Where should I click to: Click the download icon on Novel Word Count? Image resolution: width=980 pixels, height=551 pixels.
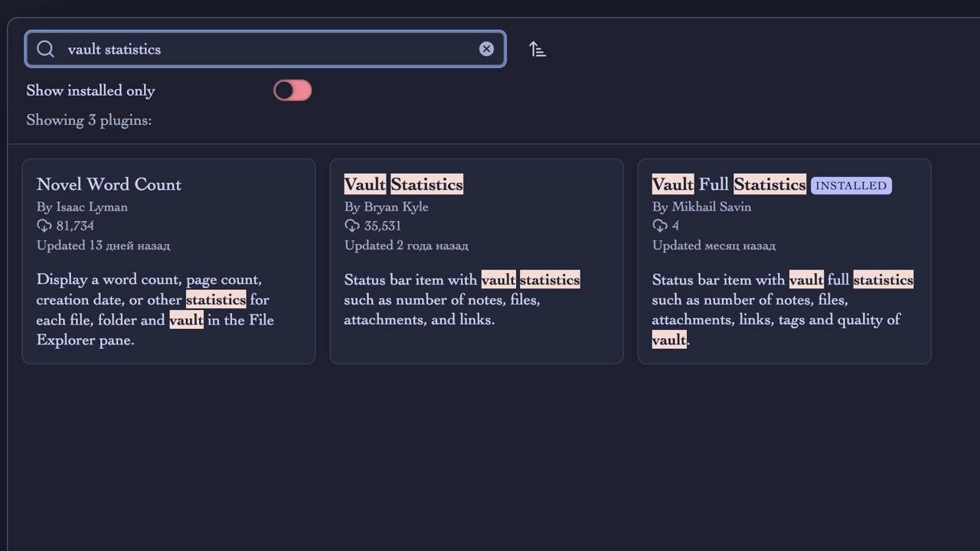click(x=44, y=226)
